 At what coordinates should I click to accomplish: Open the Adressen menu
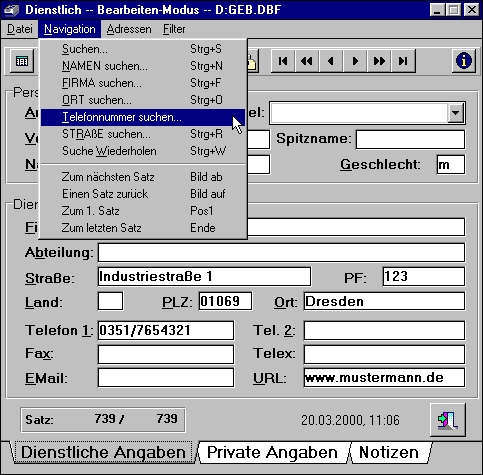(129, 29)
